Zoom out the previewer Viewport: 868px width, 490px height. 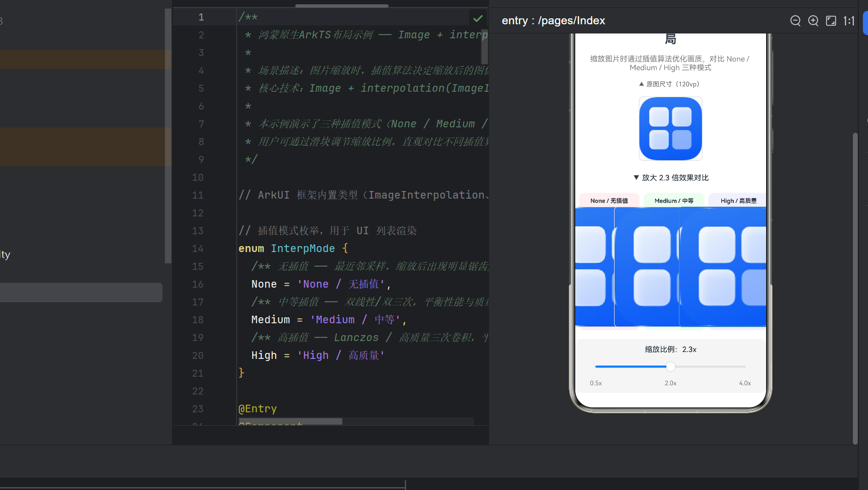coord(795,21)
